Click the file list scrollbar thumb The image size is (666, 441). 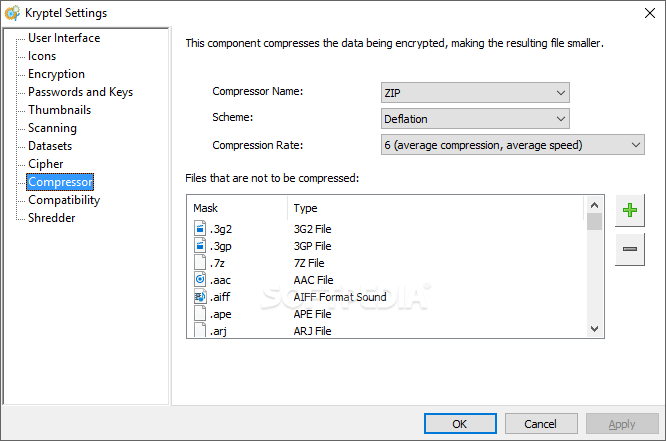click(x=594, y=221)
